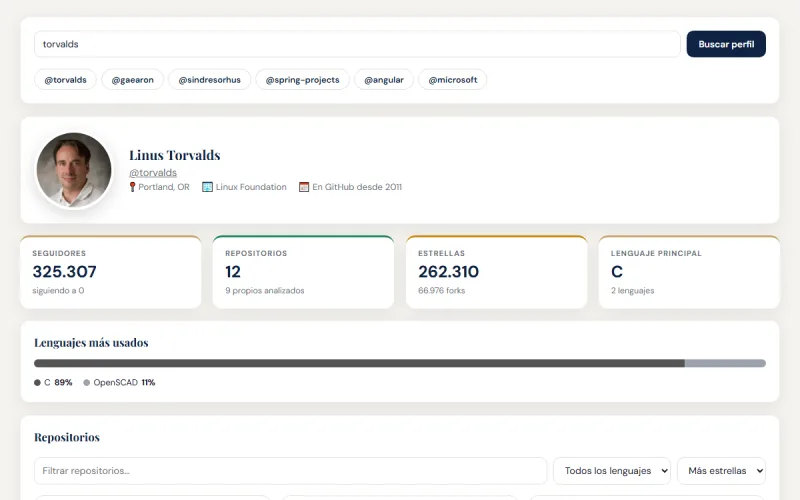Click the 2 lenguajes text

[633, 290]
